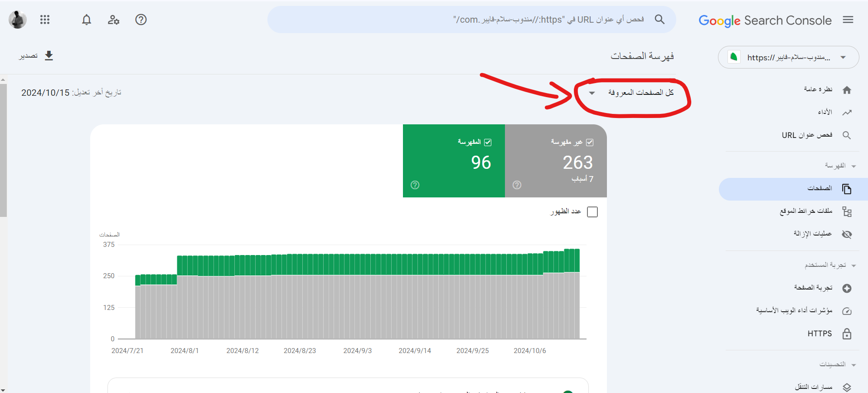Click the icon for تجربة الصفحة
868x393 pixels.
point(847,288)
